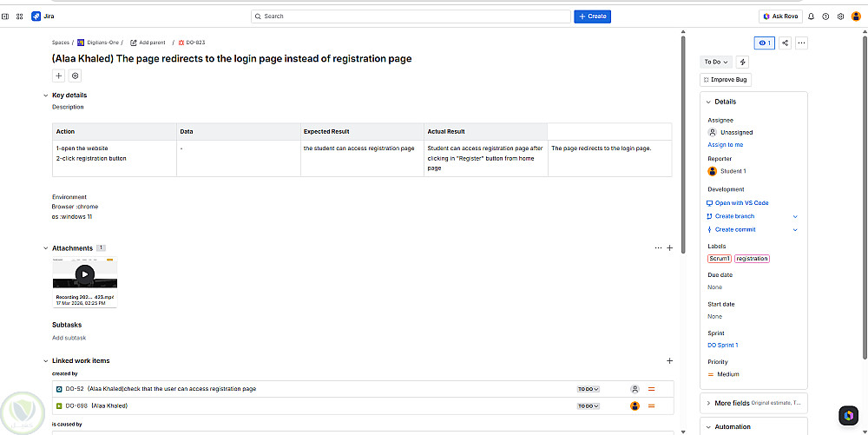Open the To Do status dropdown

(x=716, y=62)
